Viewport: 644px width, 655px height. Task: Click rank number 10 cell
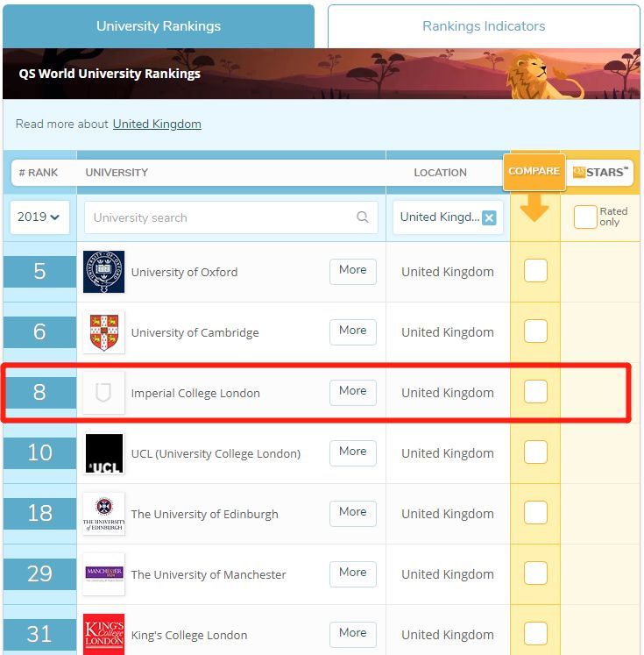(x=39, y=453)
